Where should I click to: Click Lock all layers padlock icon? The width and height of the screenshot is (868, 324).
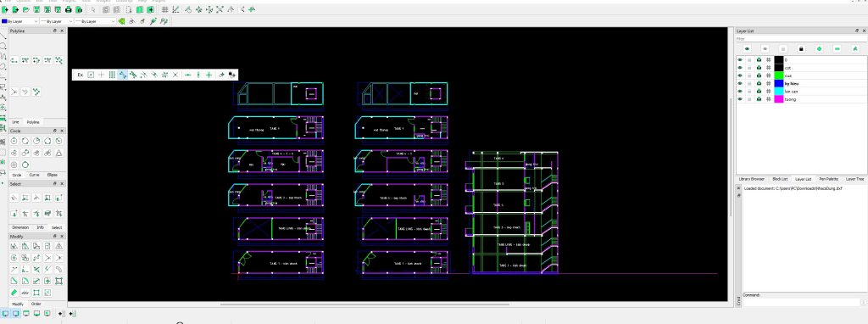pyautogui.click(x=801, y=48)
